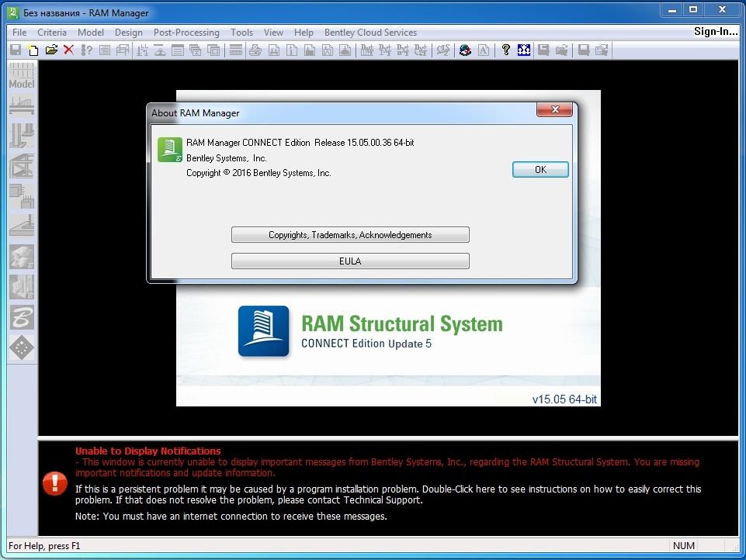746x560 pixels.
Task: Click the v15.05 64-bit version label
Action: click(564, 399)
